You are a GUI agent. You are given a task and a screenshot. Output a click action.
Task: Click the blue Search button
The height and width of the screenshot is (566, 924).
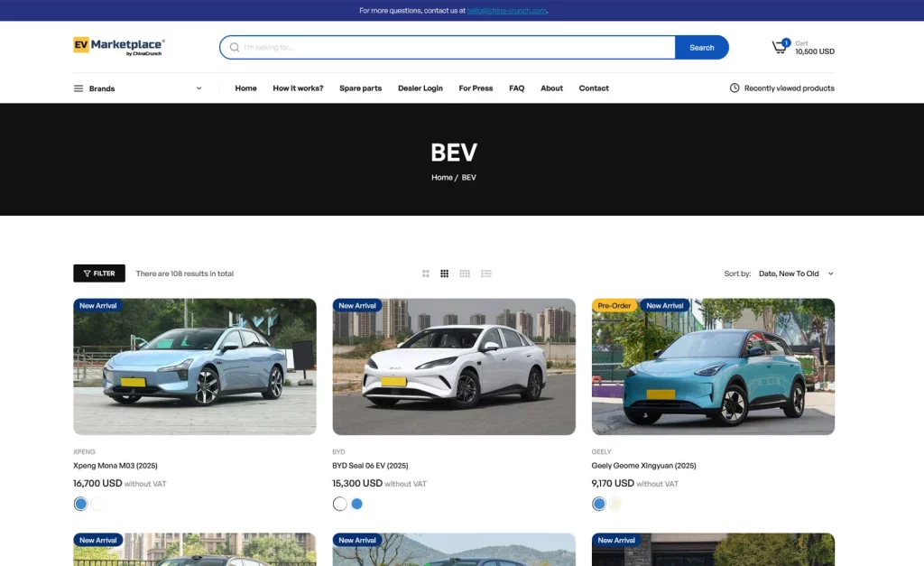pyautogui.click(x=701, y=47)
